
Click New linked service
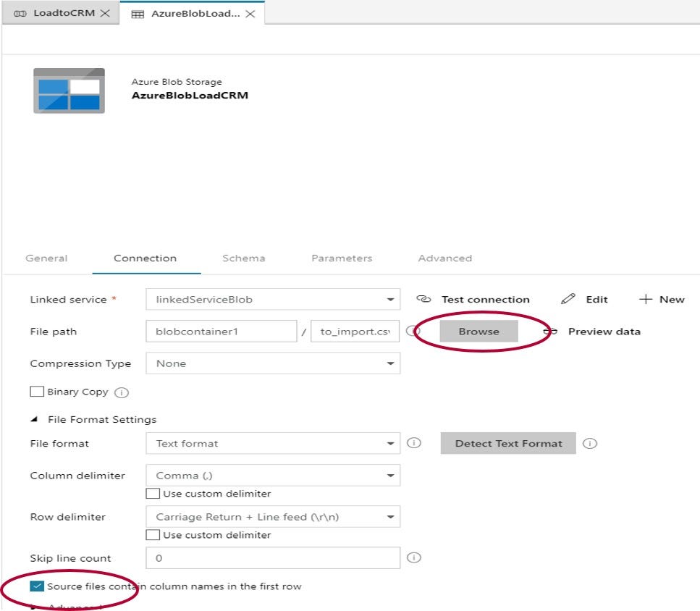point(672,300)
